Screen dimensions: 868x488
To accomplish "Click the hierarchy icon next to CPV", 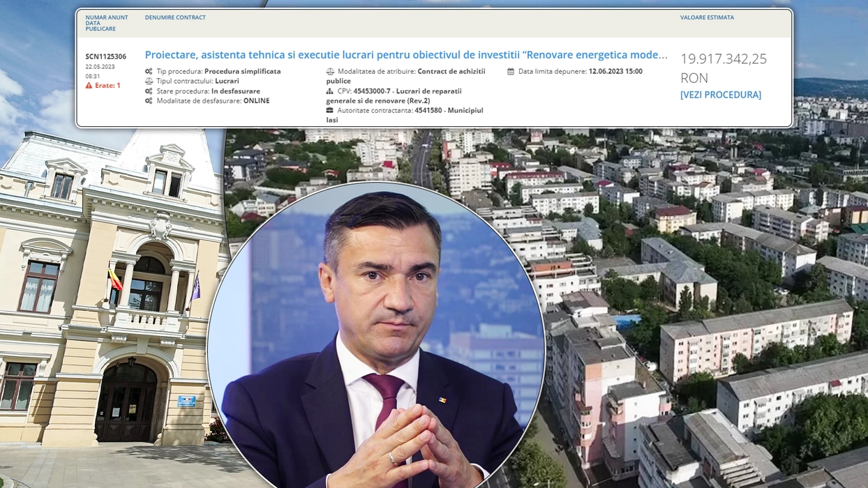I will coord(330,91).
